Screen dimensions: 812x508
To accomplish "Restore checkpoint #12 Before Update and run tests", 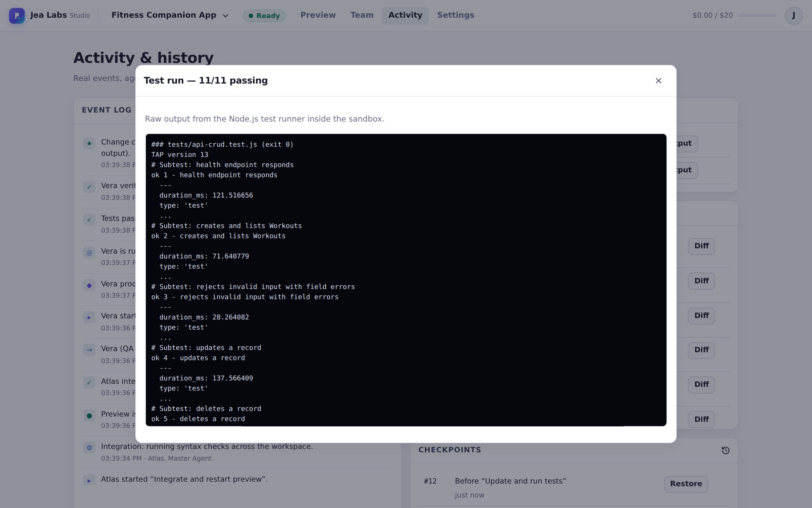I will click(686, 484).
